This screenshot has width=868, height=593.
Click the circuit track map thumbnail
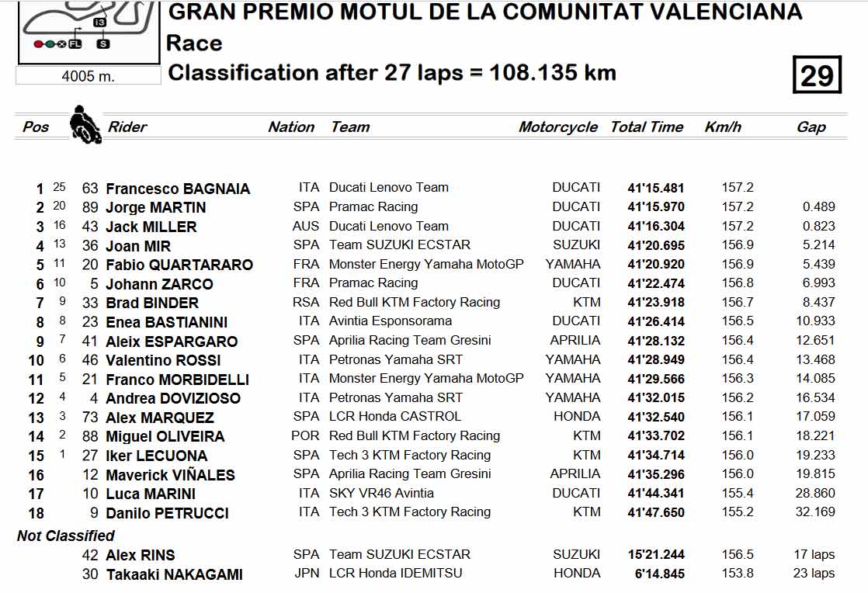tap(89, 30)
